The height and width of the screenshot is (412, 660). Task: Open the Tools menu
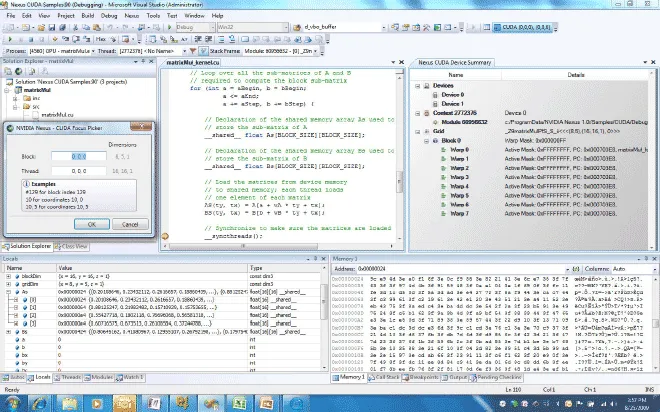153,16
